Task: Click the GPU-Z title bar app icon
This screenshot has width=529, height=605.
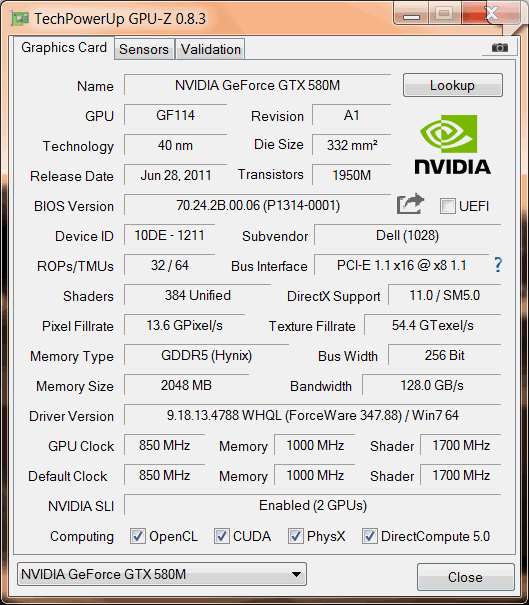Action: [x=19, y=19]
